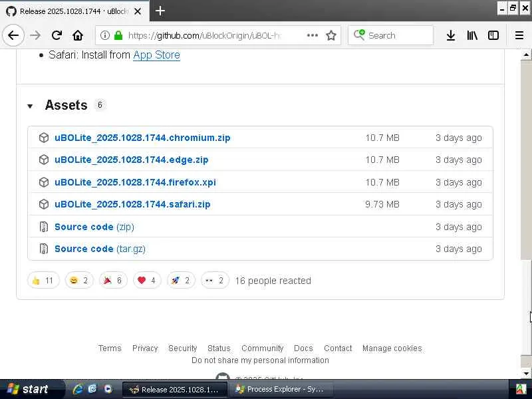Open the Terms footer link
The height and width of the screenshot is (399, 532).
pyautogui.click(x=110, y=348)
